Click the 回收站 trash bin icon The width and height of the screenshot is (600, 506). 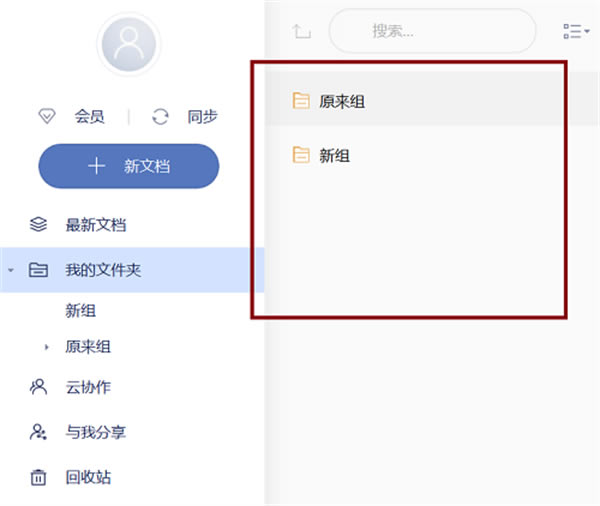click(x=39, y=477)
